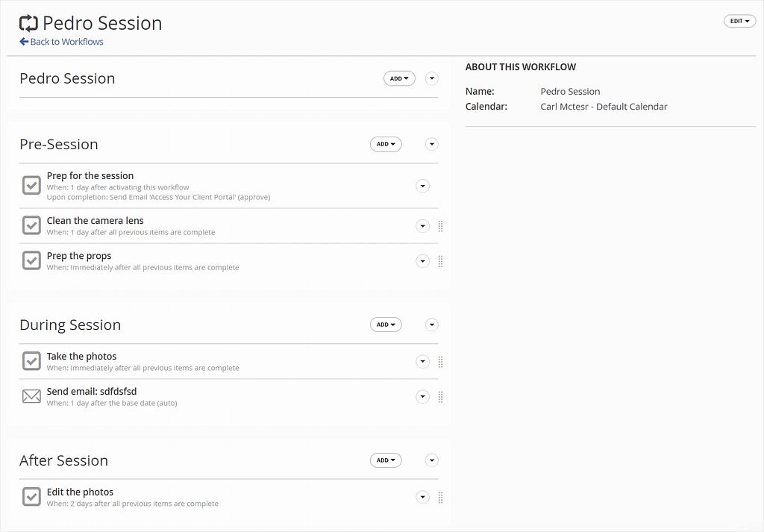The image size is (764, 532).
Task: Open the ADD menu in After Session section
Action: tap(385, 460)
